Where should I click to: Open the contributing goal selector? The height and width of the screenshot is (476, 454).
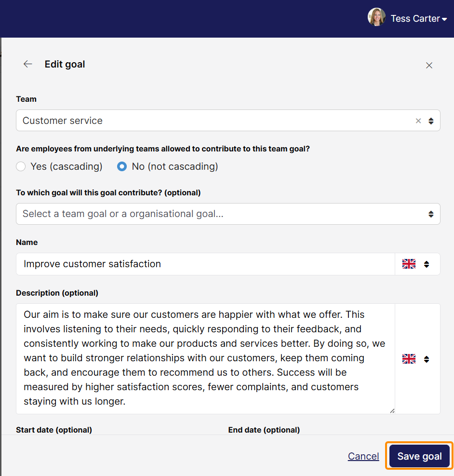point(228,214)
